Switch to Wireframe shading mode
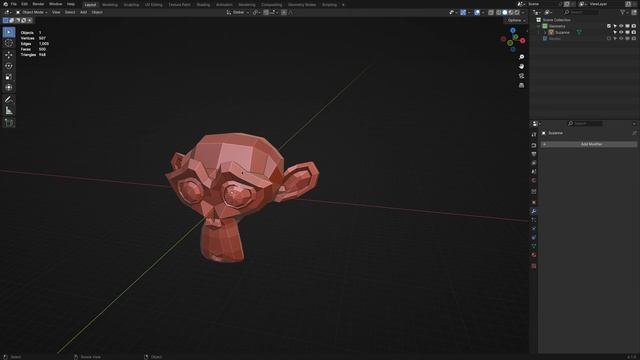640x360 pixels. 498,12
